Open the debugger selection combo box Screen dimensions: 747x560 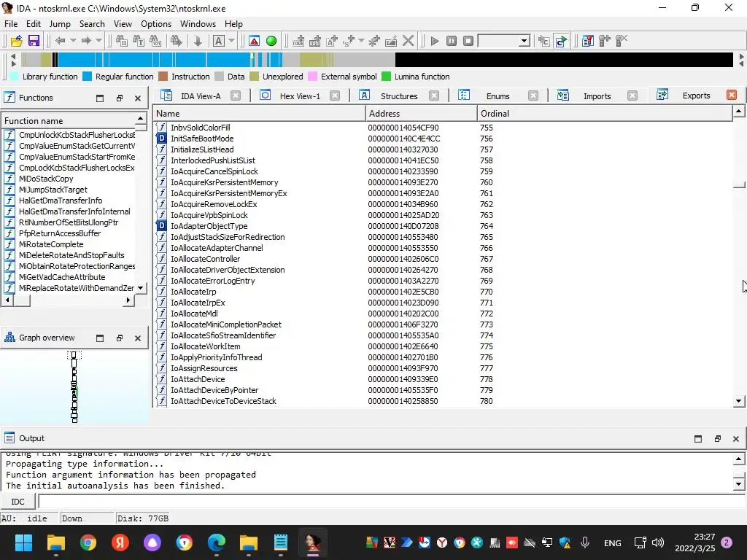coord(504,41)
